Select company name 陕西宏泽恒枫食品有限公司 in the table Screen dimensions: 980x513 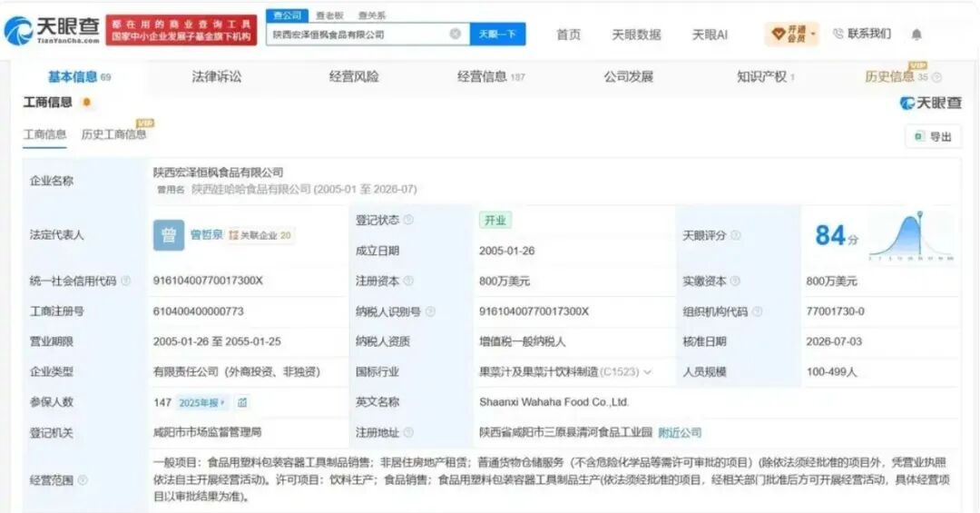click(218, 173)
